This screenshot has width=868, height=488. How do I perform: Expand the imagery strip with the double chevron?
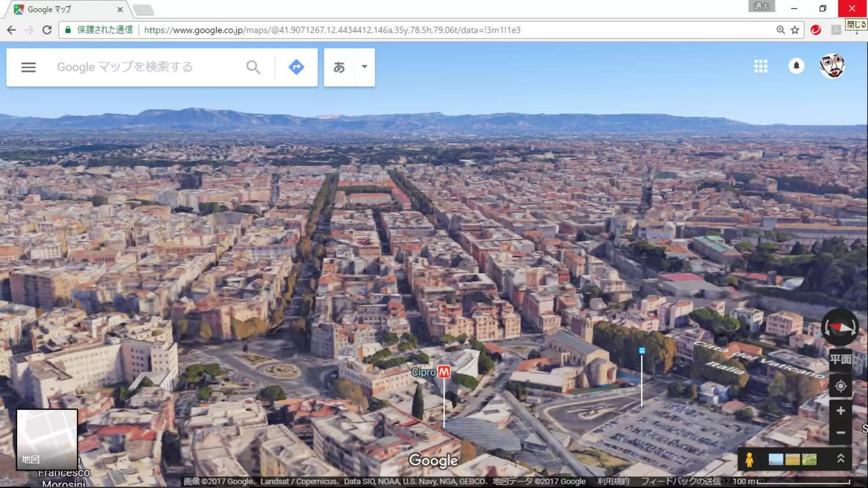pos(841,459)
